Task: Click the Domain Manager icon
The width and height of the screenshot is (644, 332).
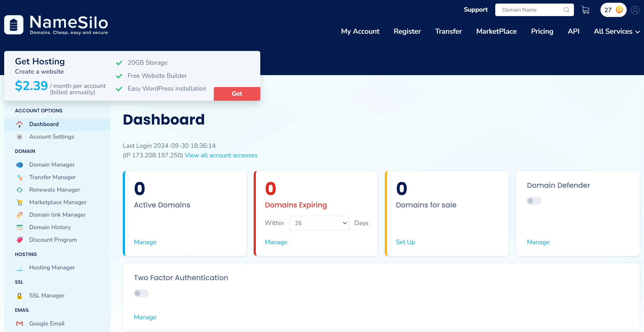Action: tap(20, 164)
